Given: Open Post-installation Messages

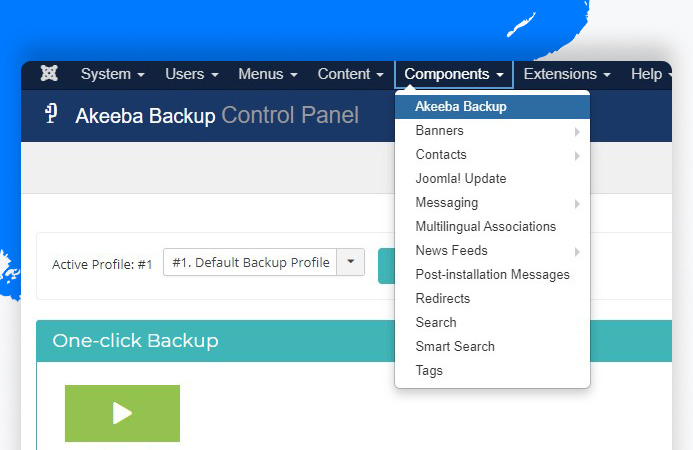Looking at the screenshot, I should pyautogui.click(x=492, y=275).
